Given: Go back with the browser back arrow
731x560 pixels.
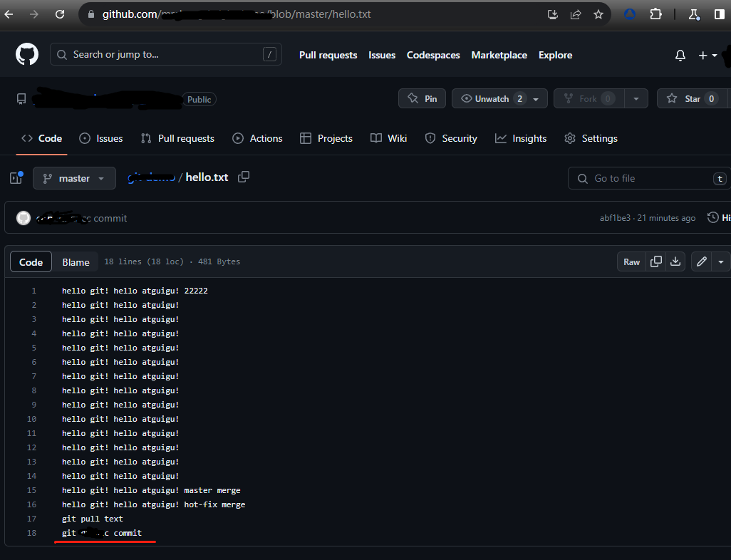Looking at the screenshot, I should [x=9, y=14].
